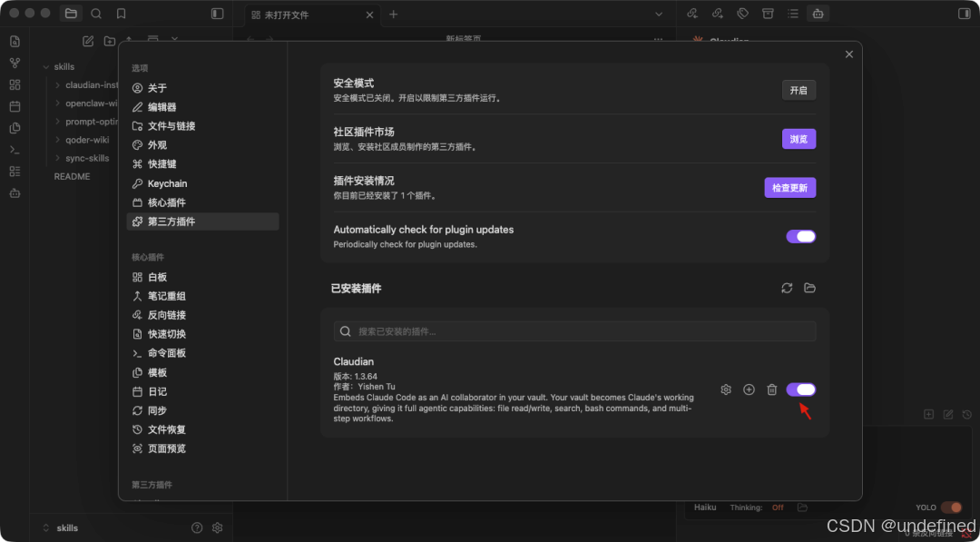The width and height of the screenshot is (980, 542).
Task: Create new canvas ribbon icon
Action: 15,85
